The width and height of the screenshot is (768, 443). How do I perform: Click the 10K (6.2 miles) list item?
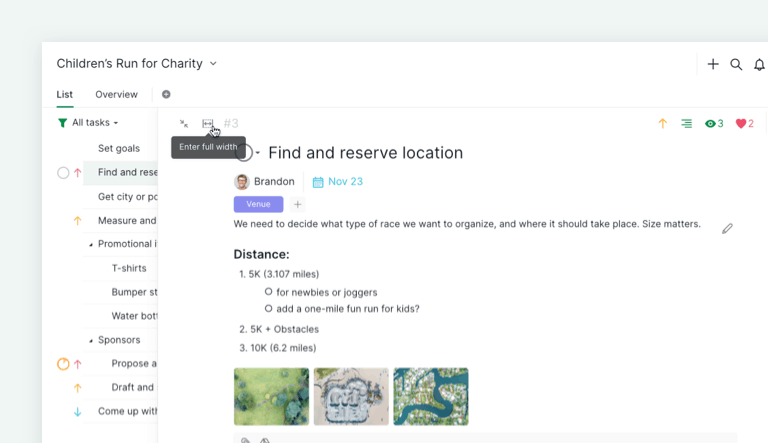[x=284, y=348]
